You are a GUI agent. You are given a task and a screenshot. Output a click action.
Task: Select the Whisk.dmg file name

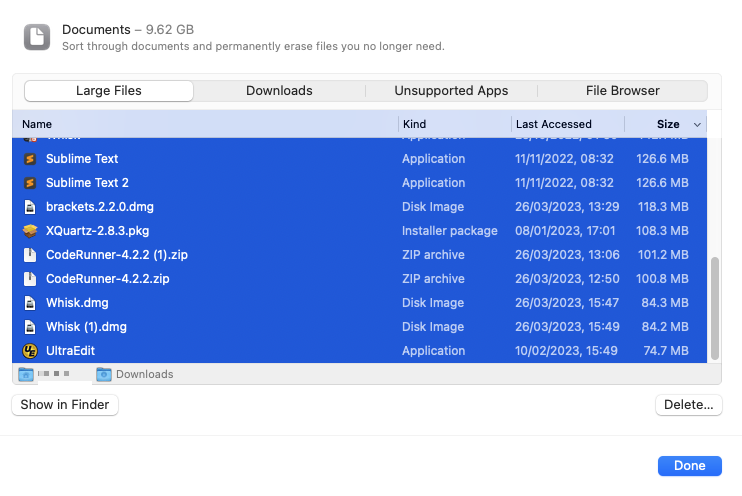coord(77,303)
